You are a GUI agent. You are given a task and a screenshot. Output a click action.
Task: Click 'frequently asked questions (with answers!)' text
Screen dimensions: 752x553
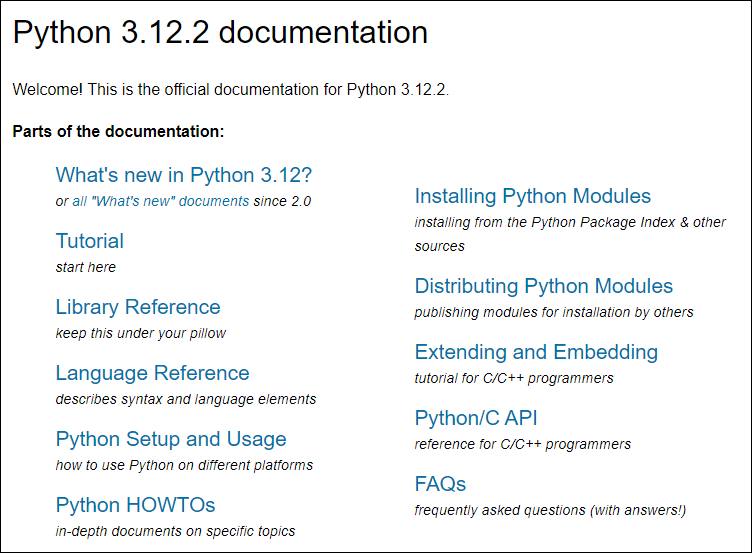(551, 510)
